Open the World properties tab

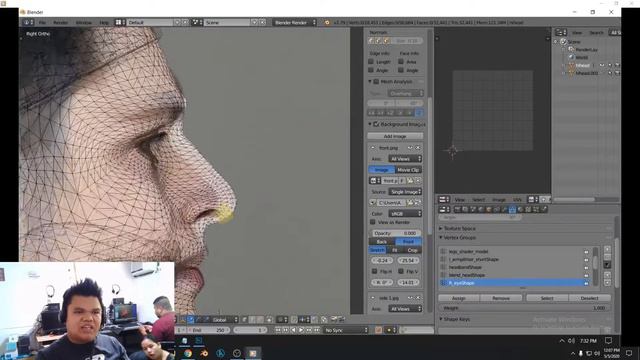(480, 209)
